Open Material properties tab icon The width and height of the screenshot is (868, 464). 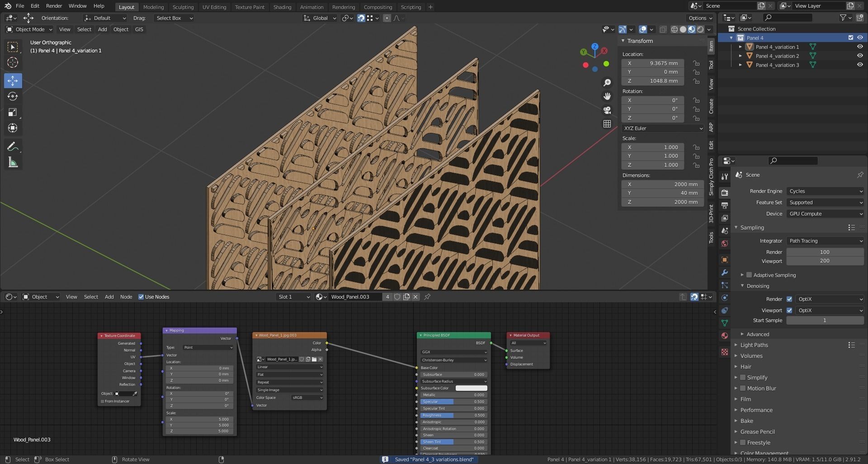[x=725, y=336]
